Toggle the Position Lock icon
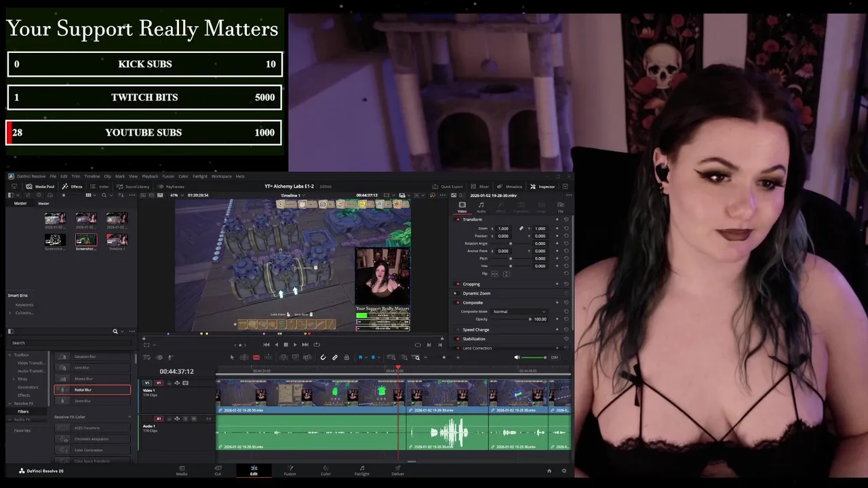 (347, 357)
